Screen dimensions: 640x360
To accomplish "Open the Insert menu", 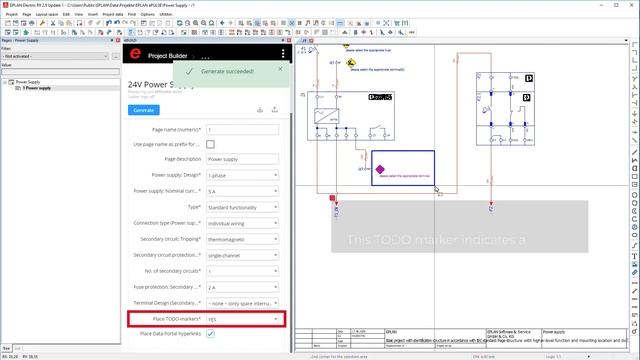I will tap(93, 14).
